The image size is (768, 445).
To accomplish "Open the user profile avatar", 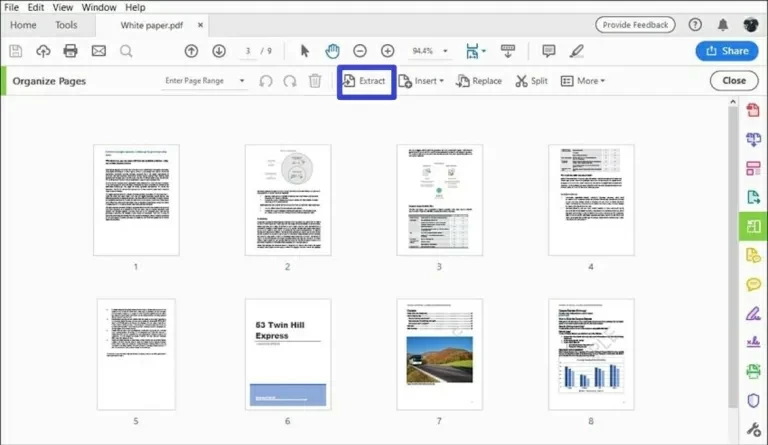I will [750, 24].
